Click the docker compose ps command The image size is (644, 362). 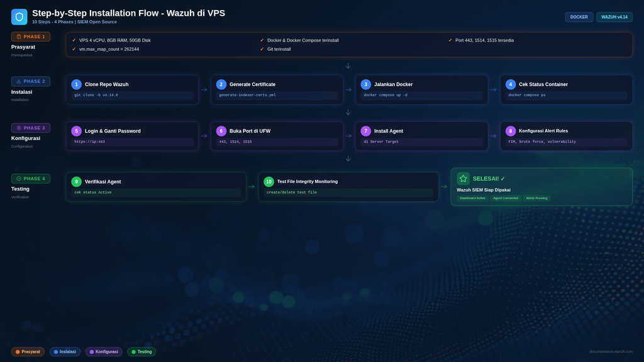(x=527, y=95)
